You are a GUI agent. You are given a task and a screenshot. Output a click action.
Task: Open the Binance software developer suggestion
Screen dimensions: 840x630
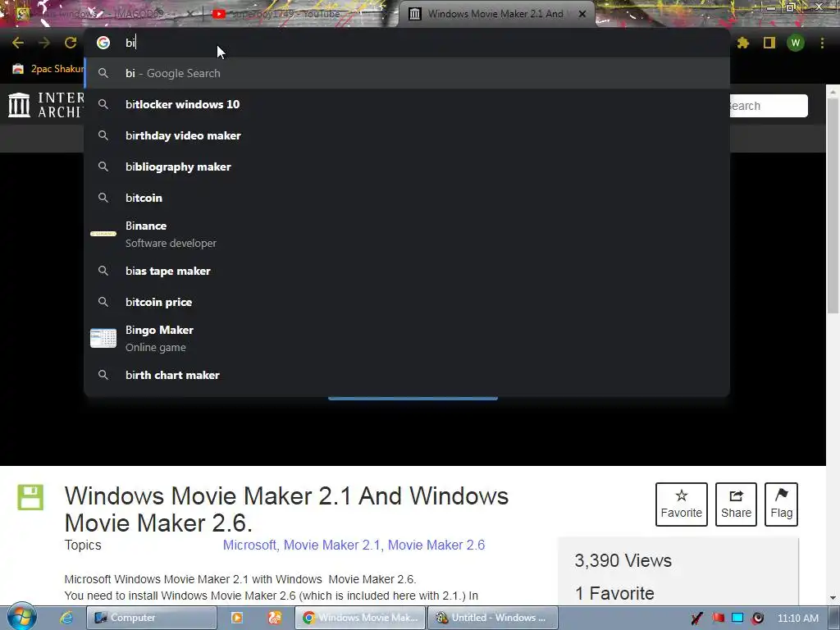(x=407, y=234)
